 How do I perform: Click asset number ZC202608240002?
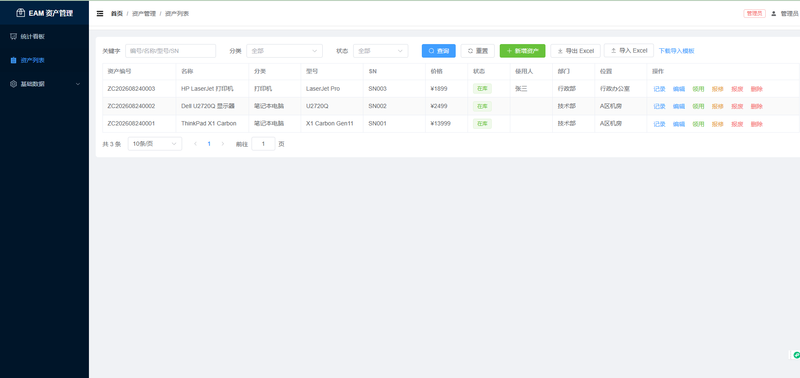(131, 106)
